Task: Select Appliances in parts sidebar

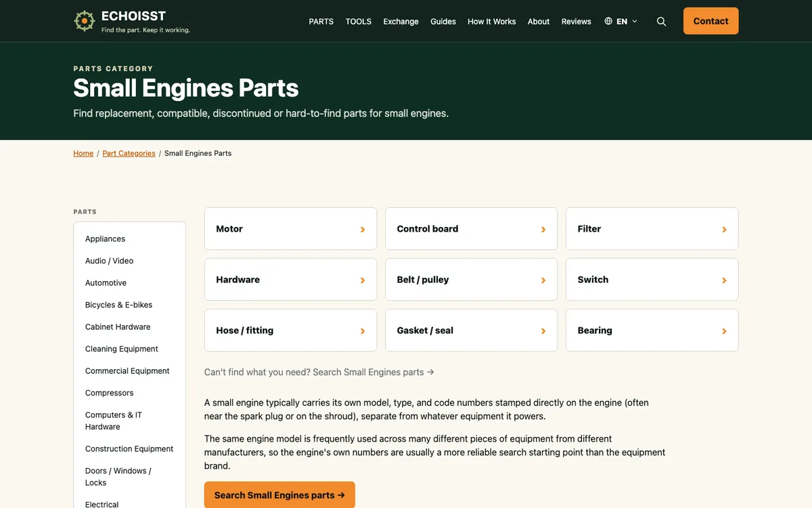Action: (x=105, y=239)
